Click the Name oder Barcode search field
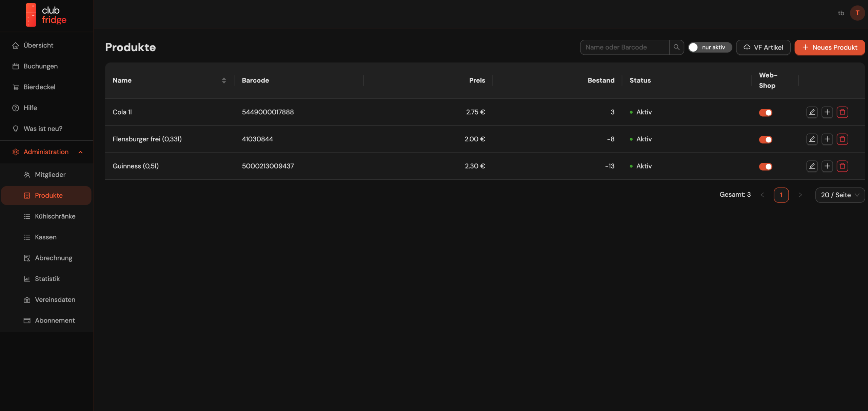Screen dimensions: 868x411 [624, 47]
